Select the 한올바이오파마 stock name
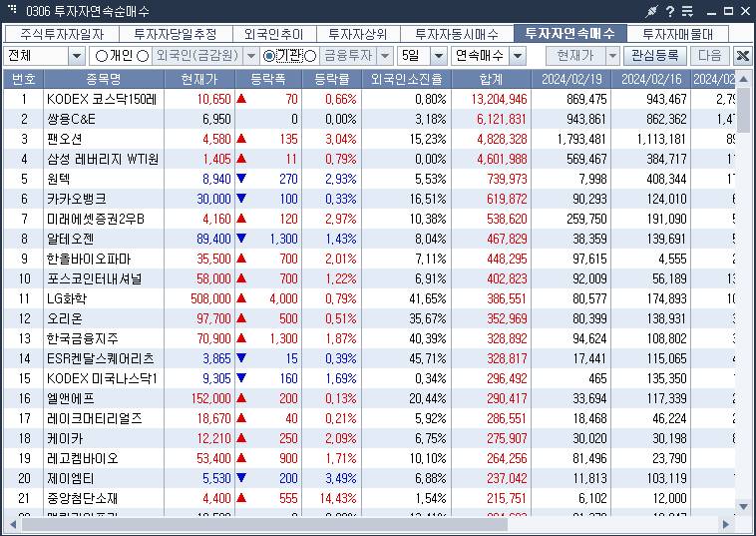The height and width of the screenshot is (536, 756). tap(89, 259)
